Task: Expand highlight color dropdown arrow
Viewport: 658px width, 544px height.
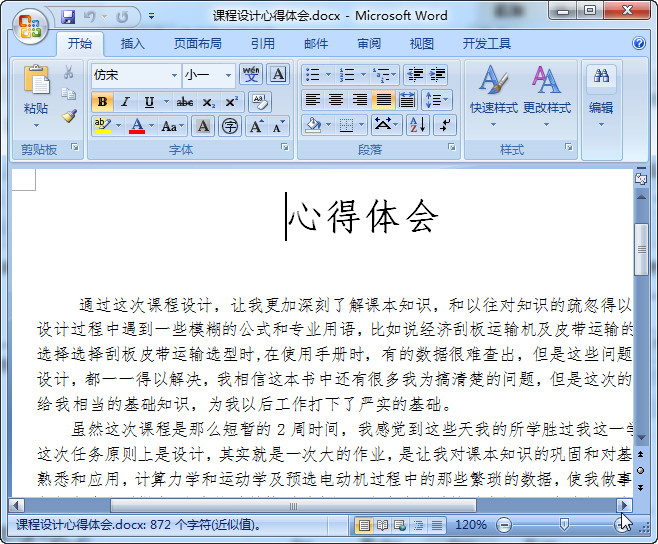Action: click(118, 126)
